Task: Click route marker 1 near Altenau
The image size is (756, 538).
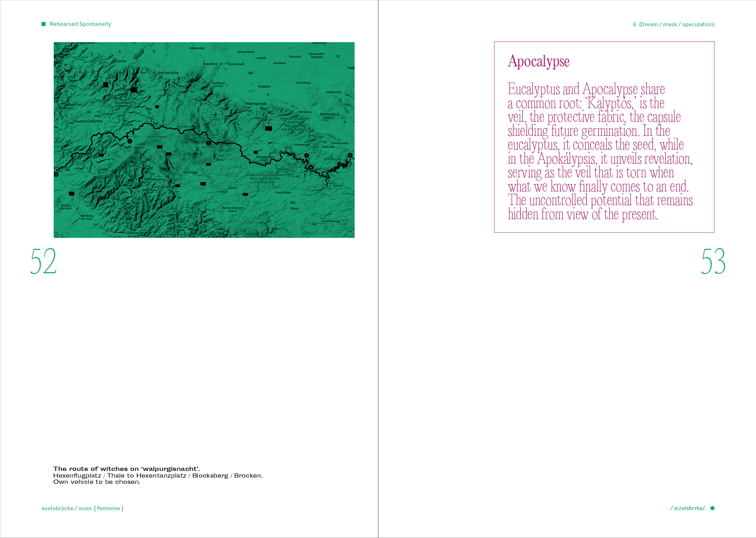Action: (x=130, y=141)
